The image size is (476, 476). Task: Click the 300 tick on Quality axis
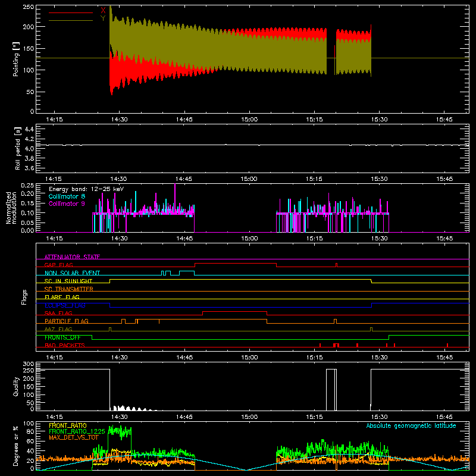[29, 364]
